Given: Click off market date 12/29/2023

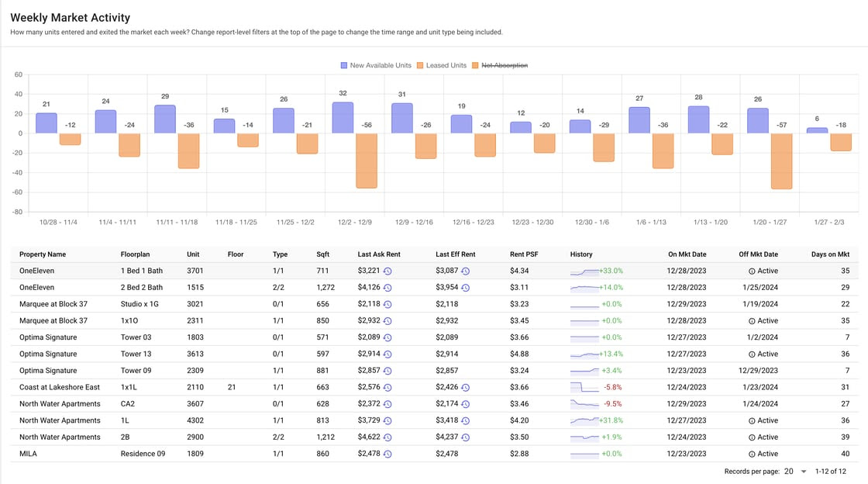Looking at the screenshot, I should tap(758, 371).
